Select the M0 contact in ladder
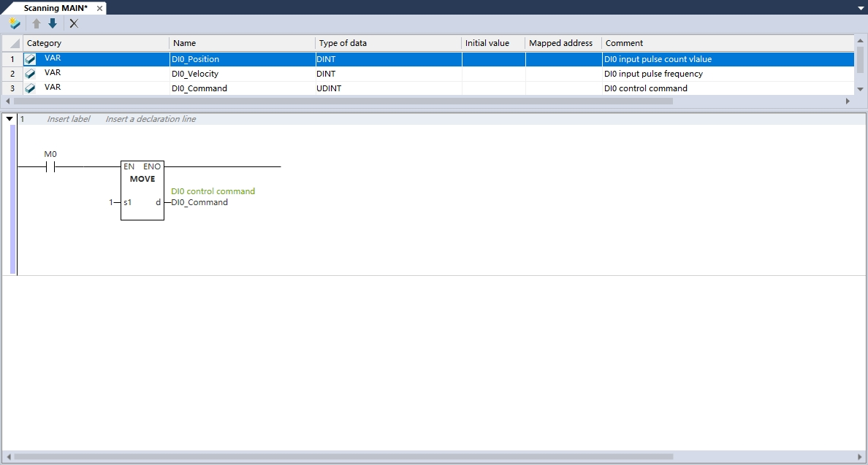Image resolution: width=868 pixels, height=465 pixels. (50, 166)
